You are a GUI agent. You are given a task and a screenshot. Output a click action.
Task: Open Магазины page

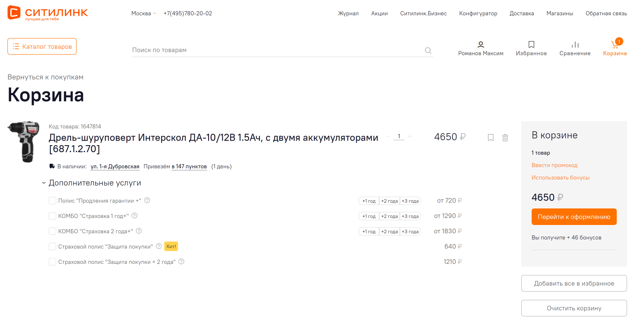tap(560, 13)
